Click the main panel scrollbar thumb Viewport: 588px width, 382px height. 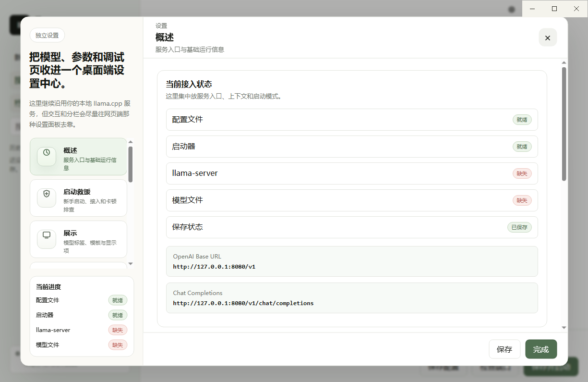tap(564, 124)
